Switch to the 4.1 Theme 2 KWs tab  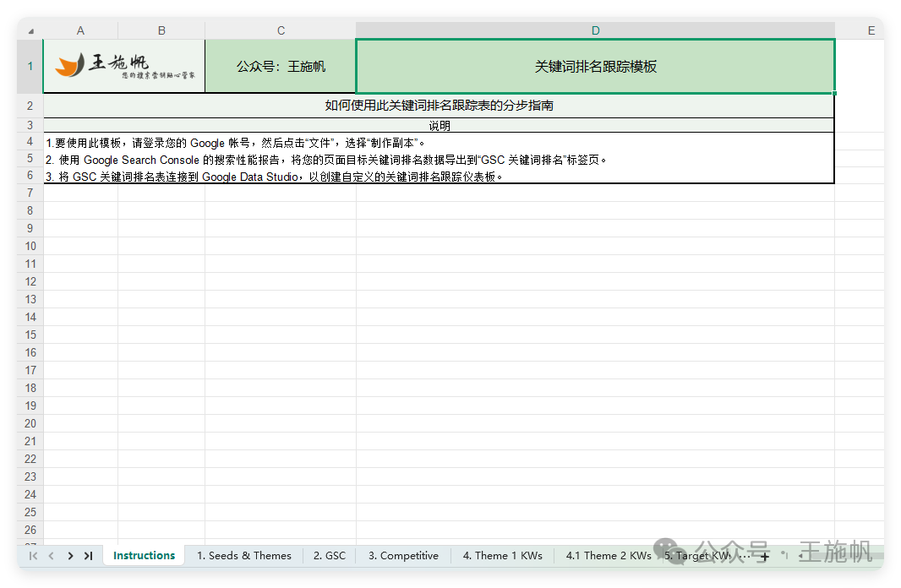[609, 555]
